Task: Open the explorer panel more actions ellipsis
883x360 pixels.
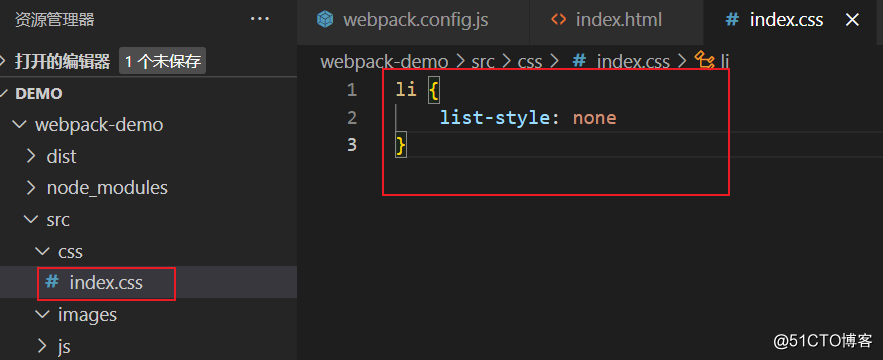Action: pos(260,20)
